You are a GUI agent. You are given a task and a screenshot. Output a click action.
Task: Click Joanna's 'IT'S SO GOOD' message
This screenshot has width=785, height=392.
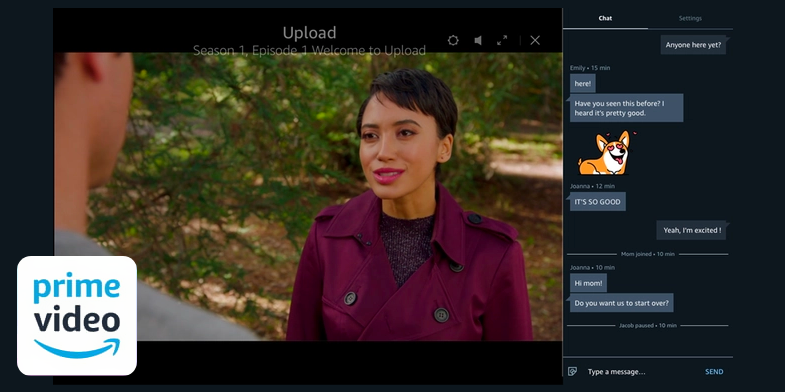point(597,202)
